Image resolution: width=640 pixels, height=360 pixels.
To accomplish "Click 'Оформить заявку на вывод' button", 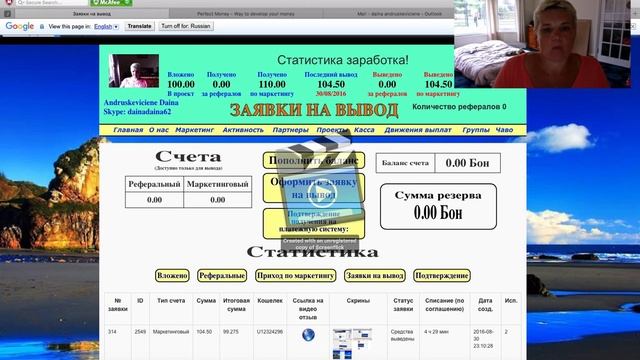I will tap(313, 188).
